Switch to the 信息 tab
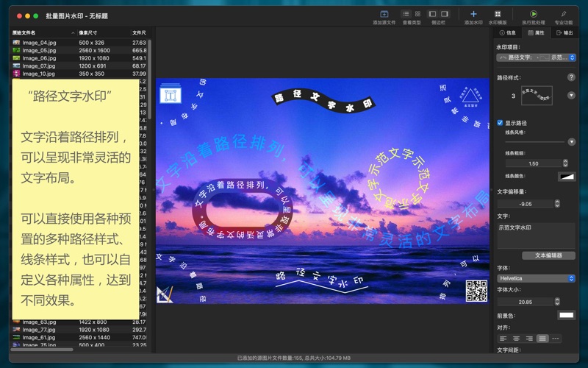 (x=508, y=33)
